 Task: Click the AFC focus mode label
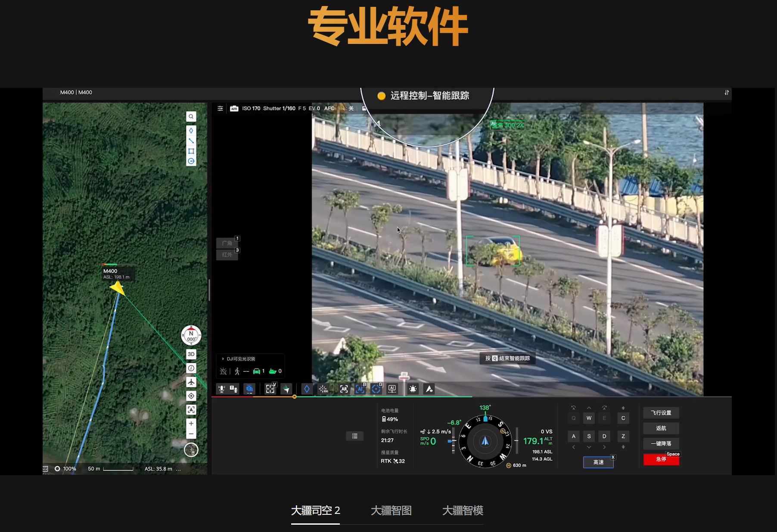[329, 108]
